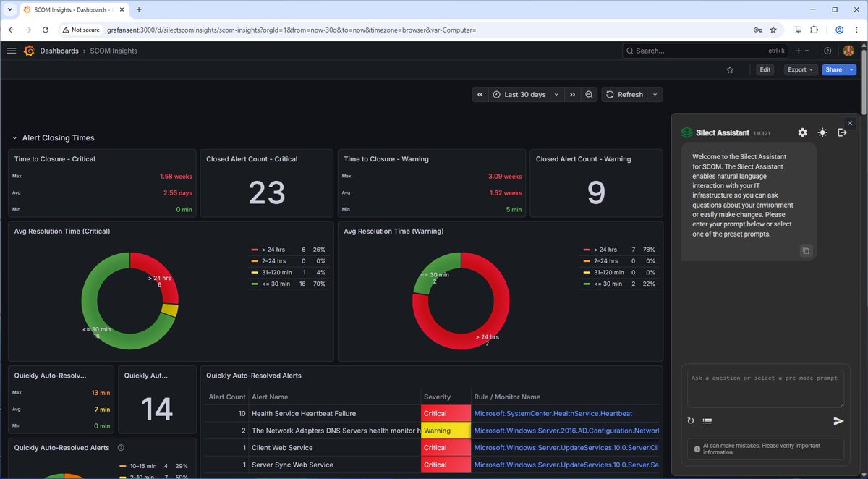The image size is (868, 479).
Task: Open a new browser tab
Action: coord(138,9)
